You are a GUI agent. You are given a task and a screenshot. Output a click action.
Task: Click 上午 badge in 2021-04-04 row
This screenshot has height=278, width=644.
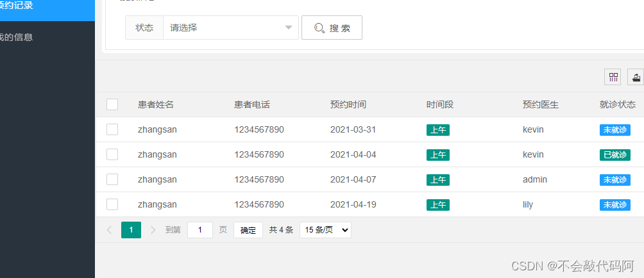(438, 155)
